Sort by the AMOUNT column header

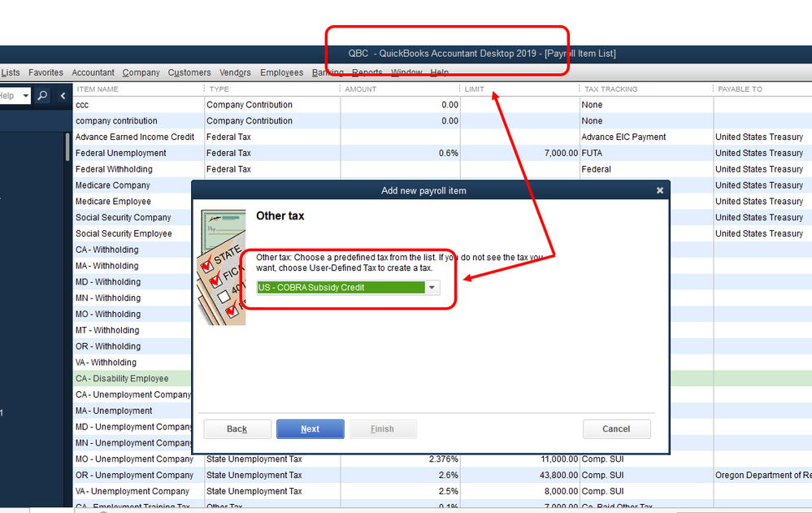pos(360,89)
